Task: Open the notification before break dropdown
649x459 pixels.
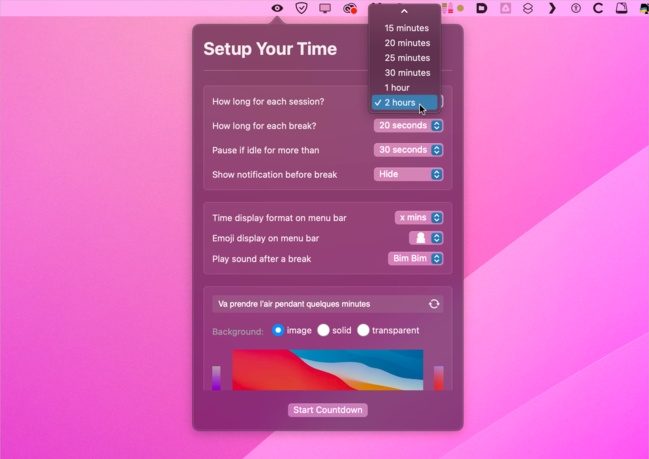Action: [x=408, y=174]
